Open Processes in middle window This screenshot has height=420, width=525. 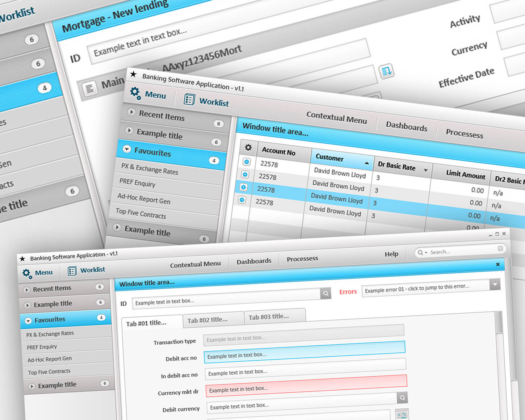pyautogui.click(x=465, y=133)
